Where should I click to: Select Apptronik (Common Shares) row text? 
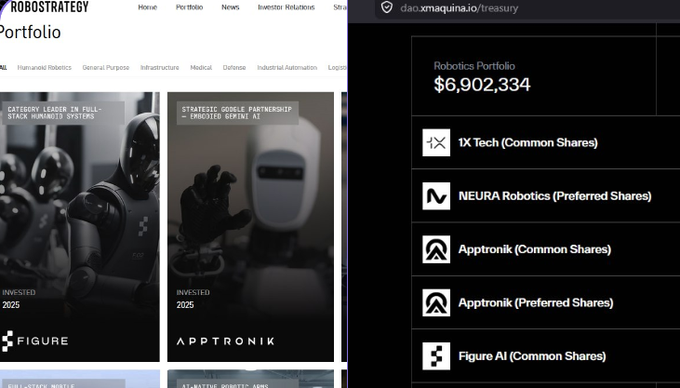pos(535,249)
